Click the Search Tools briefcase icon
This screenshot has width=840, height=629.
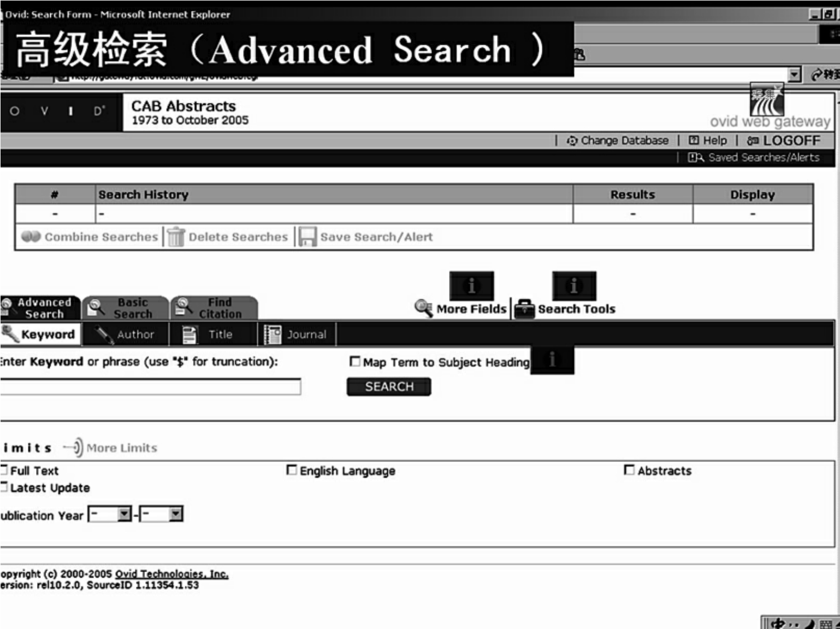pyautogui.click(x=525, y=309)
